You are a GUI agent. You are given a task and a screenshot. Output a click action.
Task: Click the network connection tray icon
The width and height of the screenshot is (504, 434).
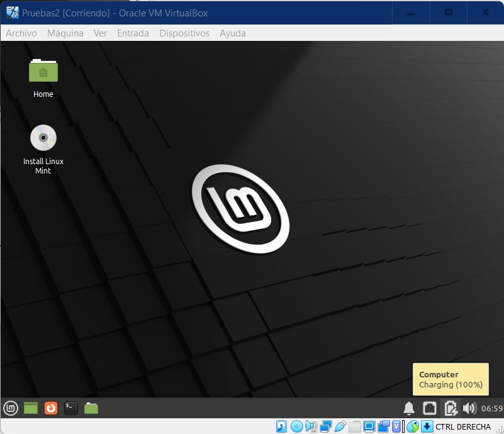tap(429, 408)
